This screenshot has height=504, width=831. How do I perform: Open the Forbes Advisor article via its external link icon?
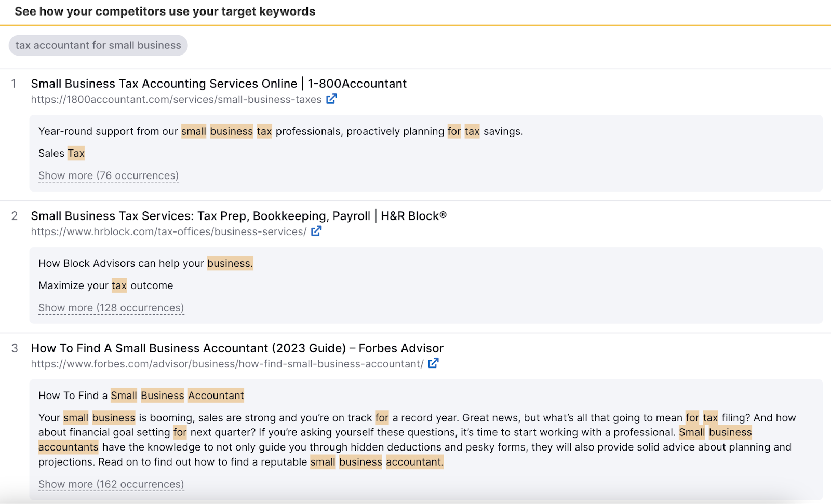click(434, 363)
